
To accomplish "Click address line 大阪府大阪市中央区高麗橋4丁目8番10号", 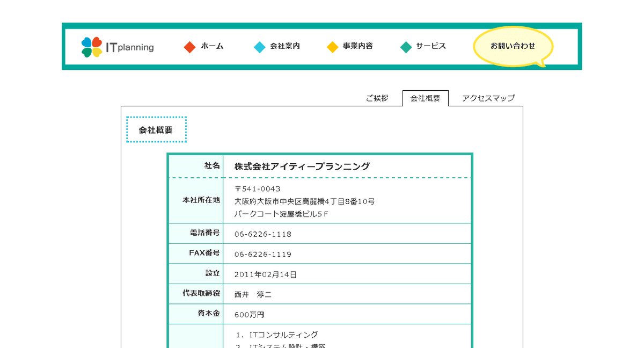I will (x=304, y=201).
